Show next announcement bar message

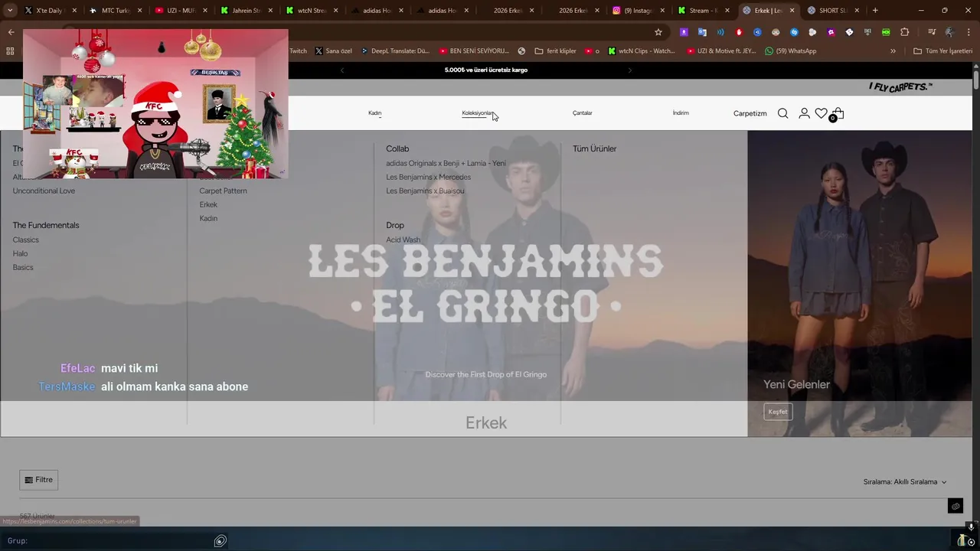coord(629,70)
